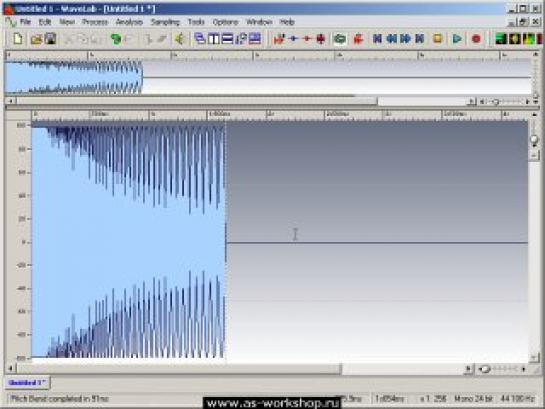Image resolution: width=545 pixels, height=409 pixels.
Task: Start playback with the blue Play button
Action: [457, 39]
